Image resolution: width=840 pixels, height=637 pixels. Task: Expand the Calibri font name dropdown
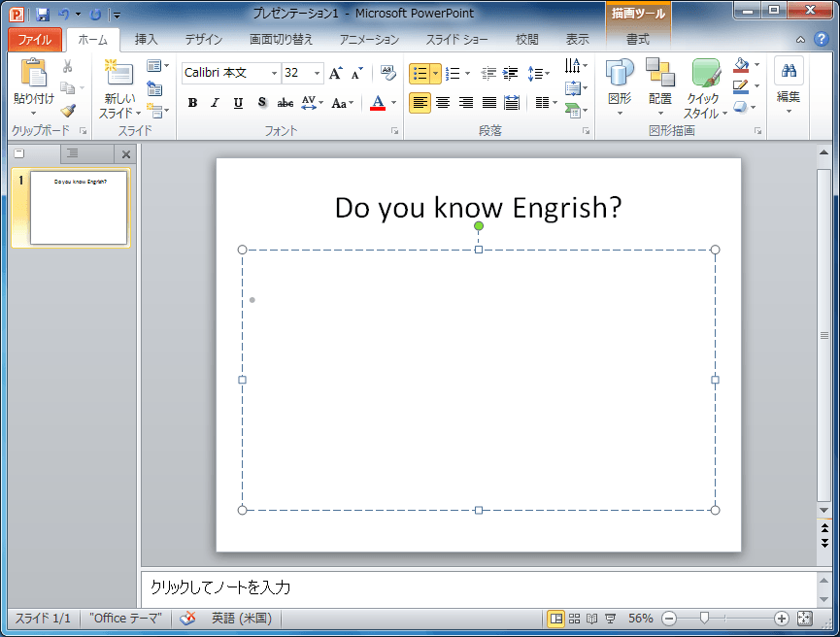[x=275, y=74]
